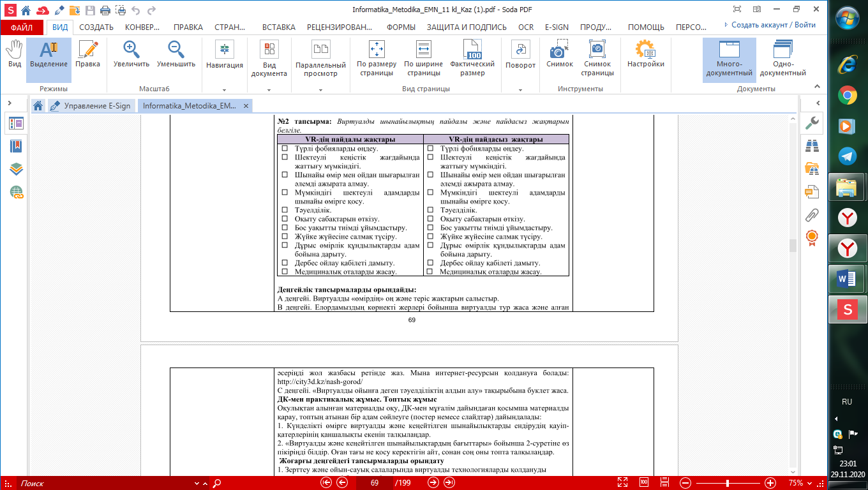This screenshot has width=868, height=490.
Task: Switch to the ПРАВКА ribbon tab
Action: pyautogui.click(x=188, y=27)
